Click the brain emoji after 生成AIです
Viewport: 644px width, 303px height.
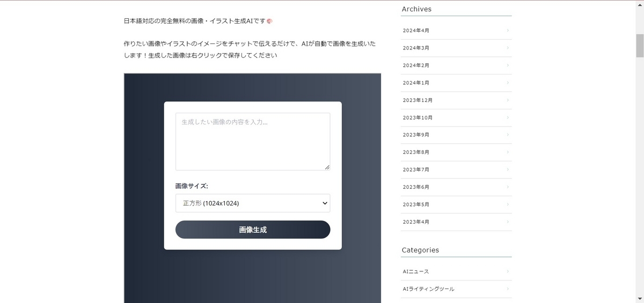[x=270, y=21]
